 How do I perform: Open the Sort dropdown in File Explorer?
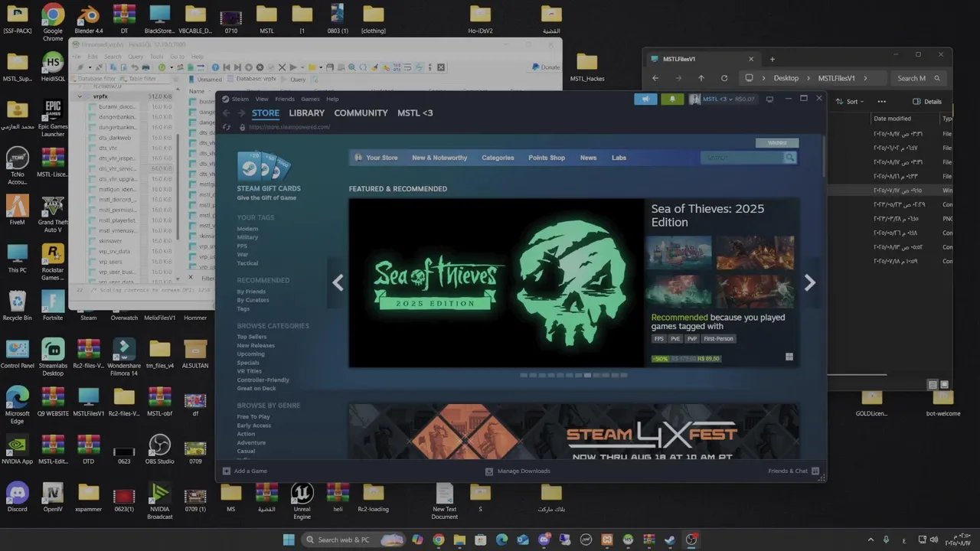coord(850,102)
